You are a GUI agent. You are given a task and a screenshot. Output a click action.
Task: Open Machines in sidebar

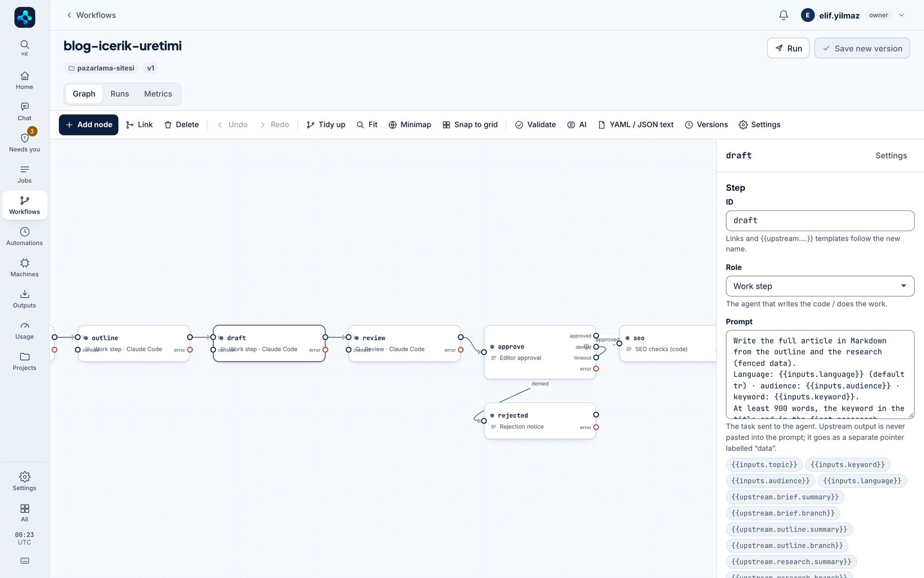[x=24, y=268]
